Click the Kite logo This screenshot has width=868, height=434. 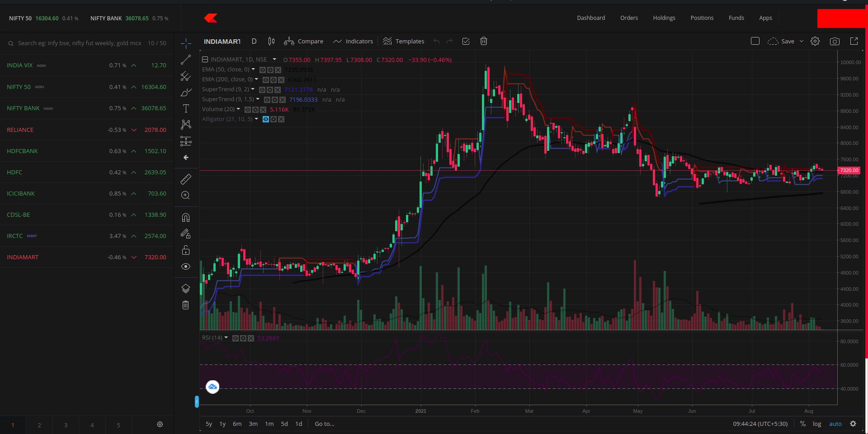[x=211, y=18]
